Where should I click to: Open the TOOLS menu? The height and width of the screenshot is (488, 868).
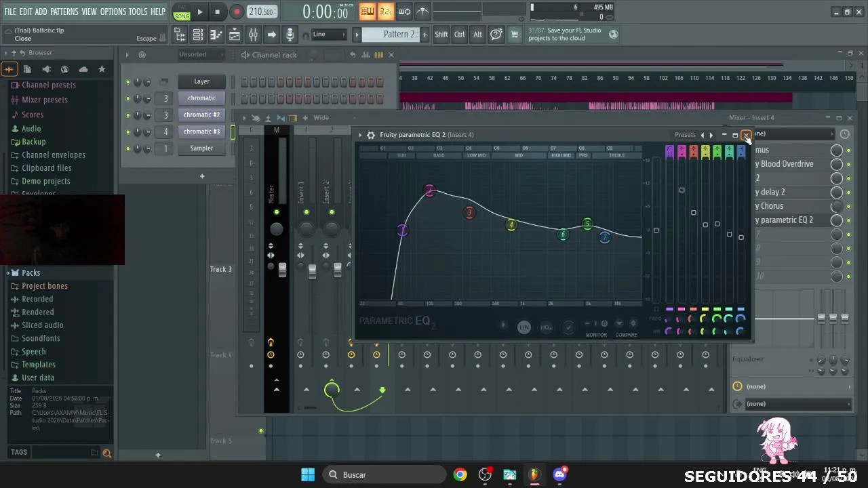click(x=138, y=12)
